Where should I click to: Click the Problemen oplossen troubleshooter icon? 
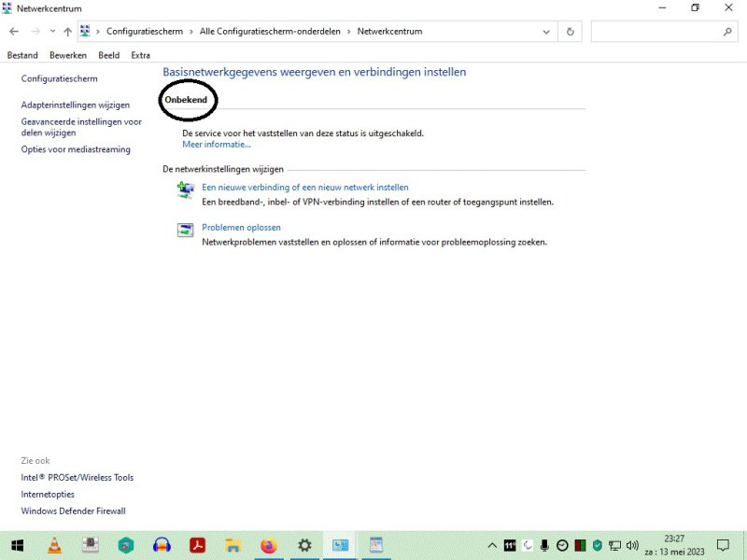point(185,230)
